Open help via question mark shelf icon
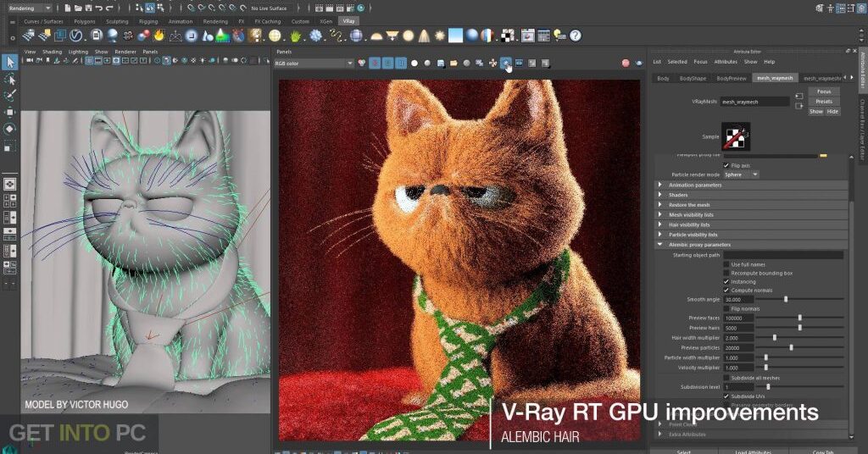 (x=576, y=36)
